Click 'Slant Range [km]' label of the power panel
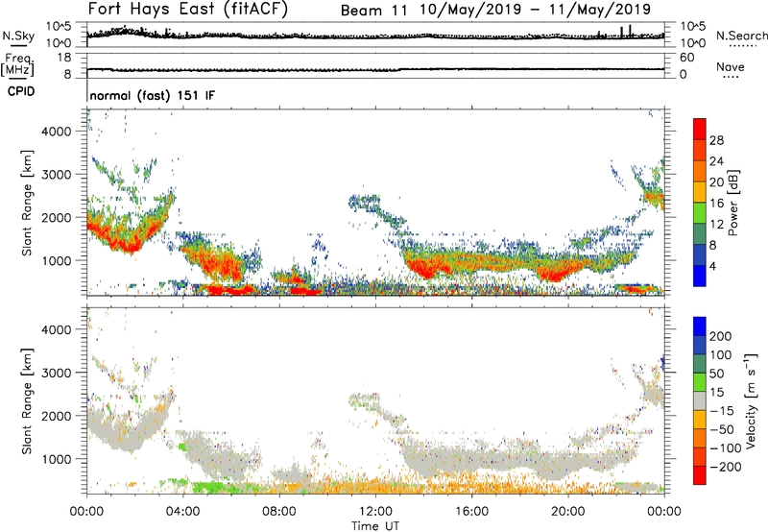768x532 pixels. tap(28, 203)
